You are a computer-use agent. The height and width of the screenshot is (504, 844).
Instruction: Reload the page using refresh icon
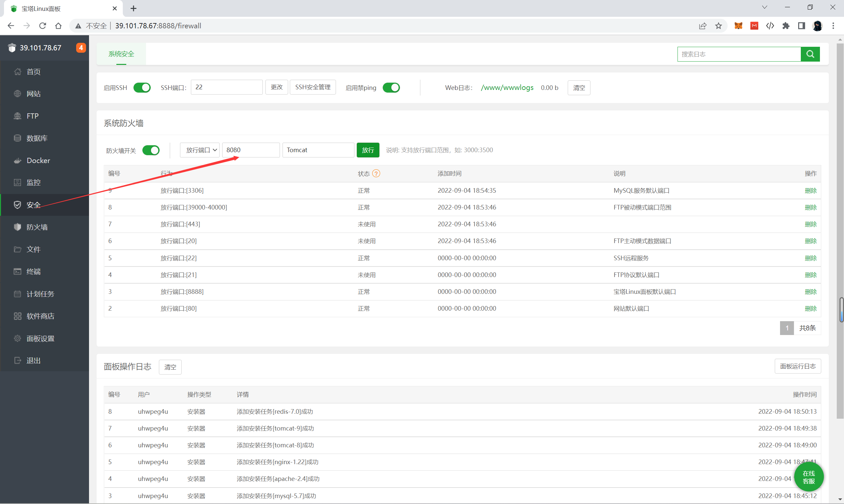point(43,26)
